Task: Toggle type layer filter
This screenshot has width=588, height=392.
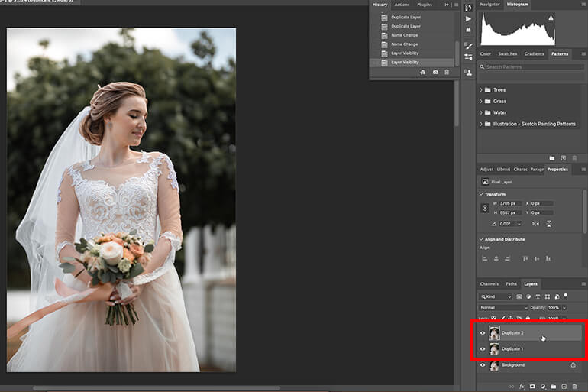Action: (x=538, y=296)
